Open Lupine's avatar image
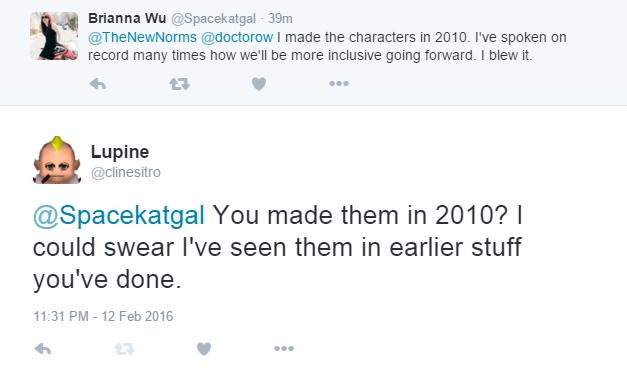Screen dimensions: 627x379 point(57,160)
